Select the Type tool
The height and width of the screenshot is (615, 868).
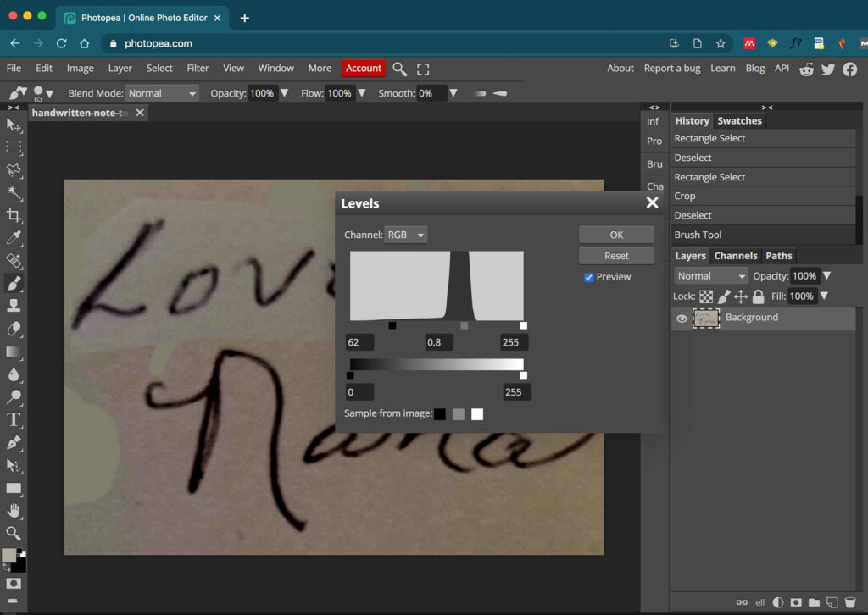[13, 419]
